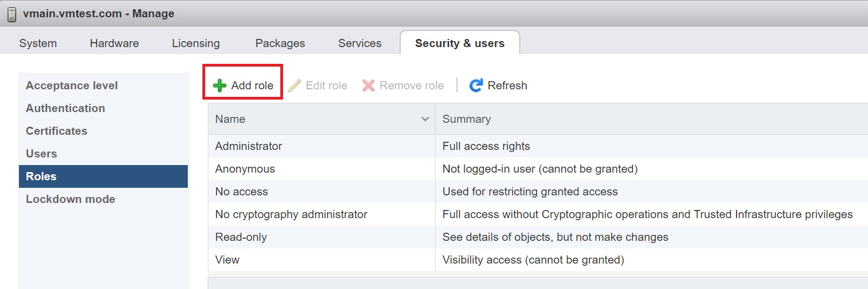Open Acceptance level in the sidebar
Image resolution: width=868 pixels, height=289 pixels.
click(x=72, y=86)
